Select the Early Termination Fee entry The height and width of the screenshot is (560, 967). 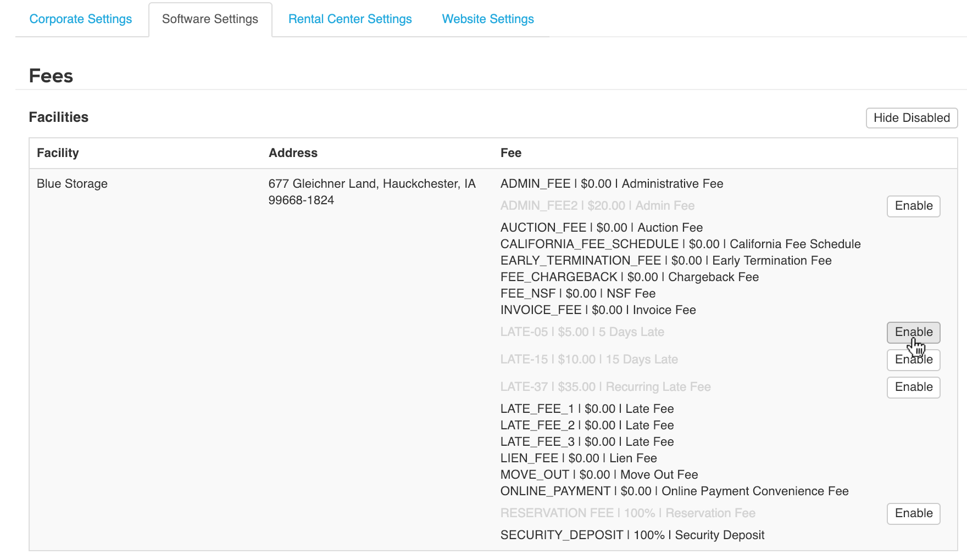pos(665,260)
